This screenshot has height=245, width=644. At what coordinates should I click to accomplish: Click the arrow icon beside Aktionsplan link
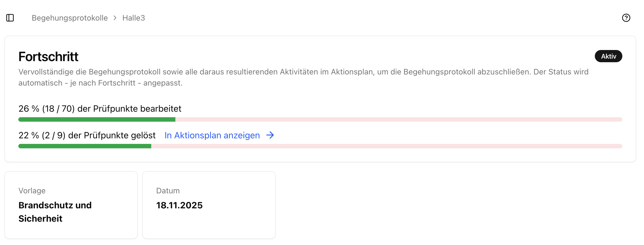coord(270,135)
